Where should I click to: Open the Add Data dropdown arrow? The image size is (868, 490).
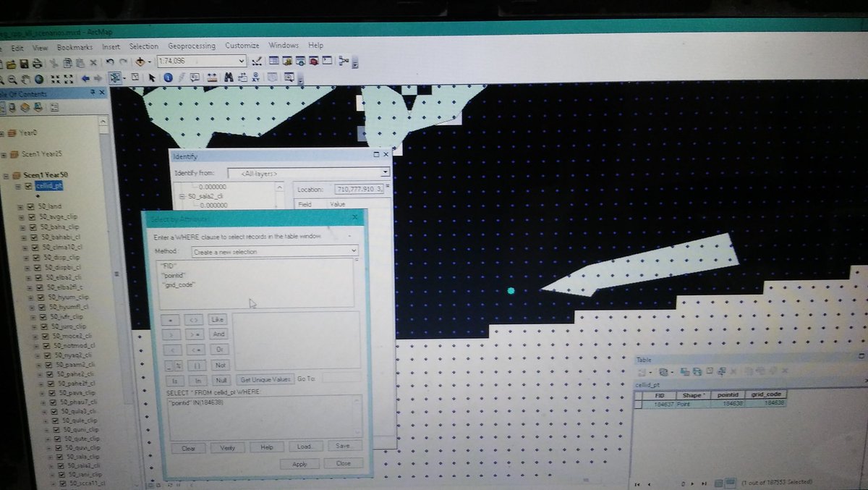click(150, 62)
